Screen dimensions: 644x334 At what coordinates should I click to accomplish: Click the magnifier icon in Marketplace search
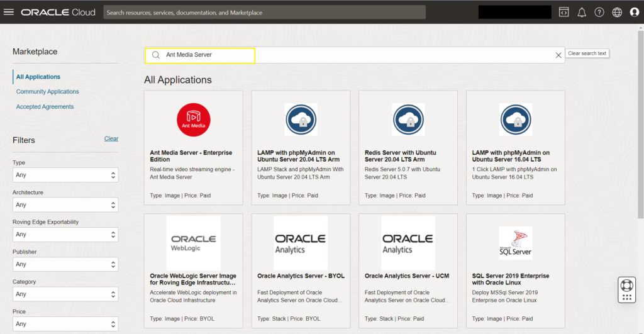[156, 55]
